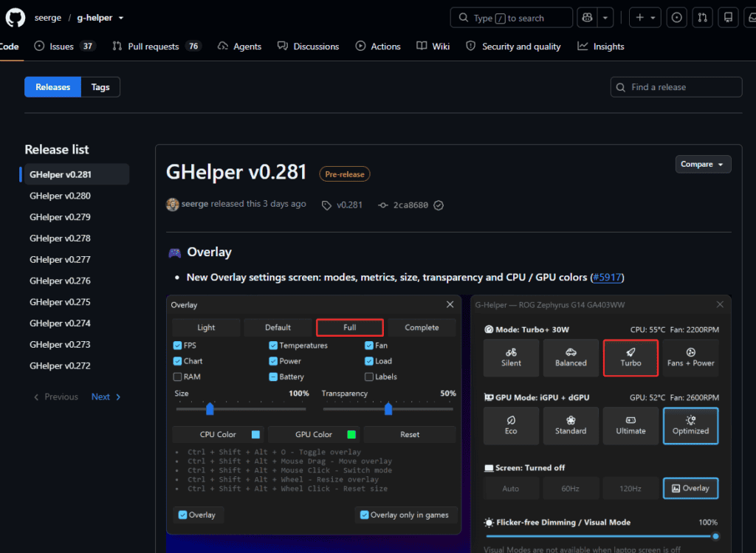Select the Releases button
The height and width of the screenshot is (553, 756).
click(x=53, y=87)
